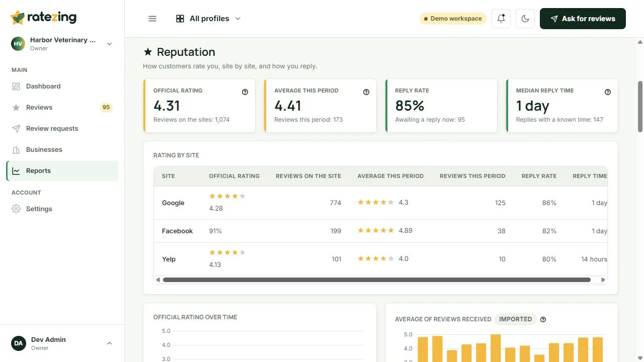Open Dashboard in the sidebar

(x=62, y=86)
